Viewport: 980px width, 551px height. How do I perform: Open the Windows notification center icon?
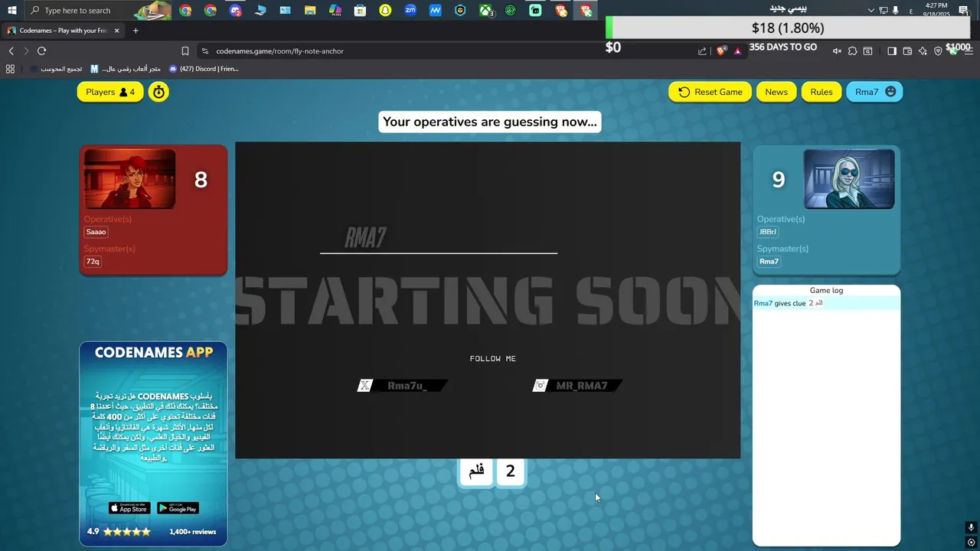tap(963, 10)
